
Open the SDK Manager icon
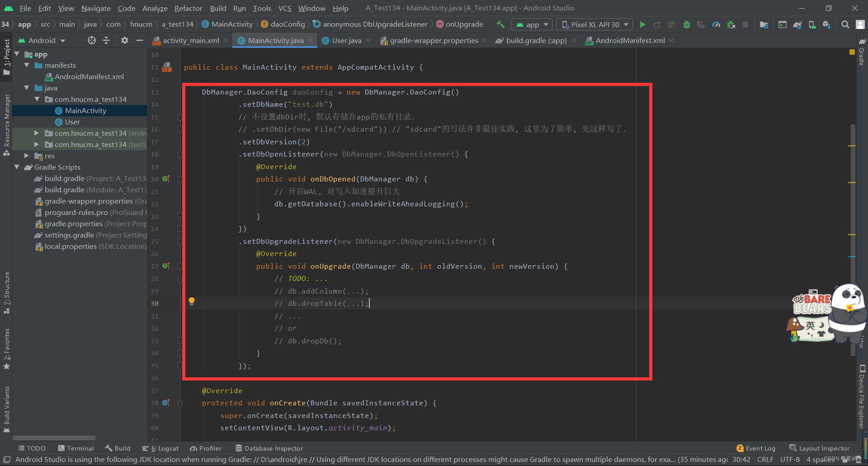[827, 24]
